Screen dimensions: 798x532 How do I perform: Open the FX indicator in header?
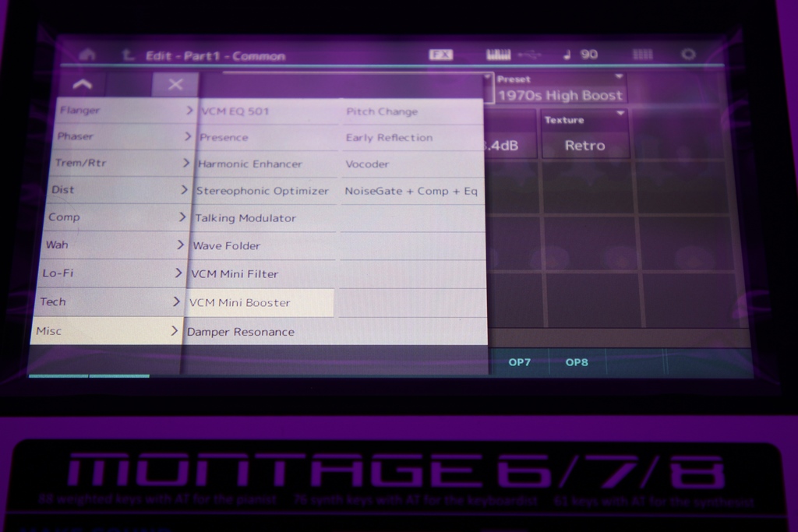441,55
